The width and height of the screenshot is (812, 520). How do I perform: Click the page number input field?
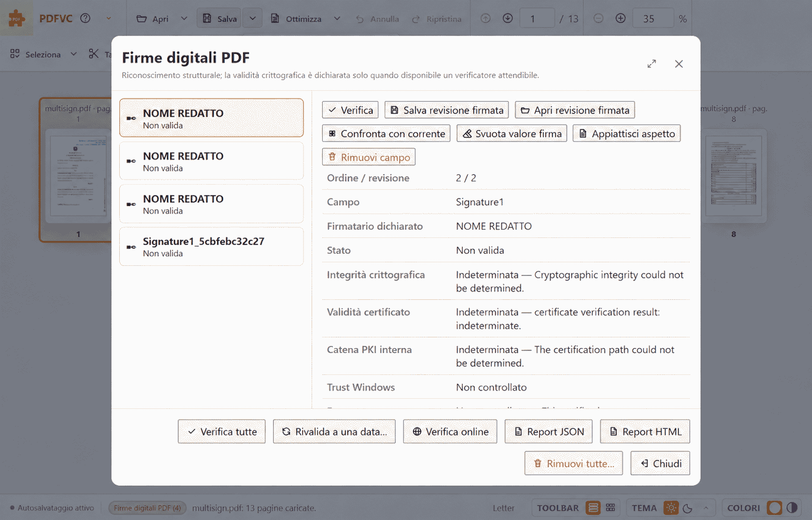pos(537,18)
